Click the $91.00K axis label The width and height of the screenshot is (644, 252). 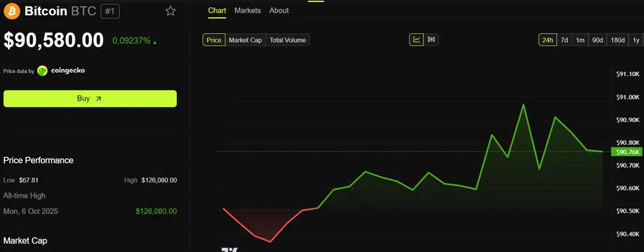628,97
